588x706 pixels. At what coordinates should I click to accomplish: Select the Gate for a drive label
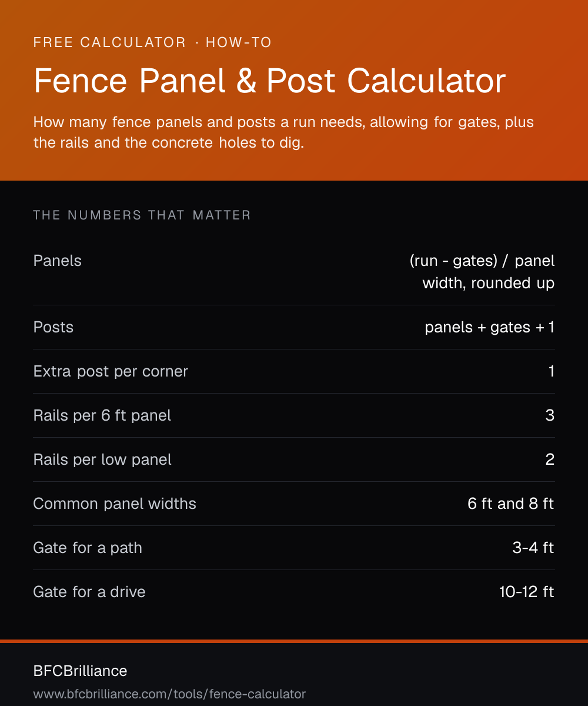click(89, 592)
